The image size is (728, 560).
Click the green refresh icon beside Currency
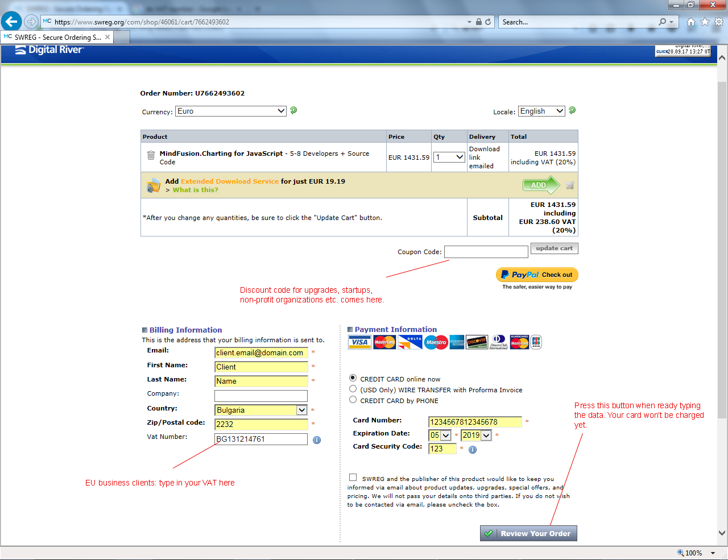coord(293,110)
